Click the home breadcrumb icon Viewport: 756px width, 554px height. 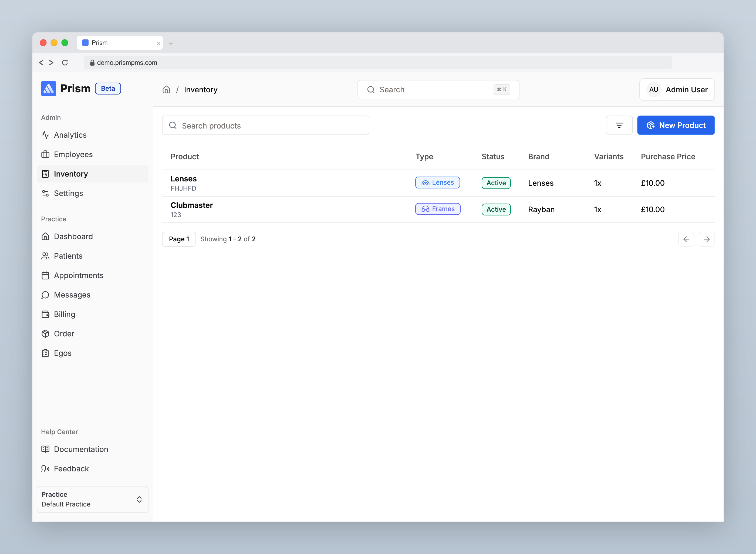(x=166, y=90)
